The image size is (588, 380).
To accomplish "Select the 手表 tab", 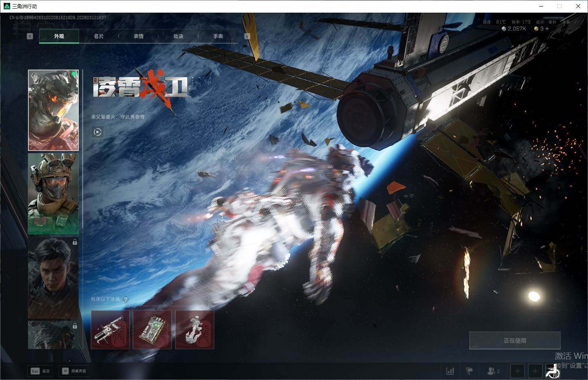I will [218, 36].
